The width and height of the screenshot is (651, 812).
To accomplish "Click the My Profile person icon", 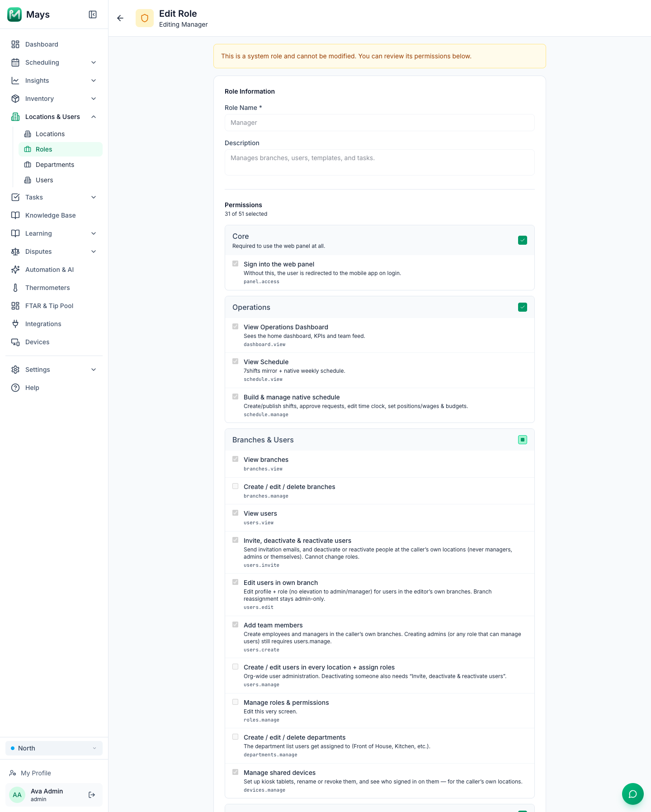I will [x=13, y=773].
